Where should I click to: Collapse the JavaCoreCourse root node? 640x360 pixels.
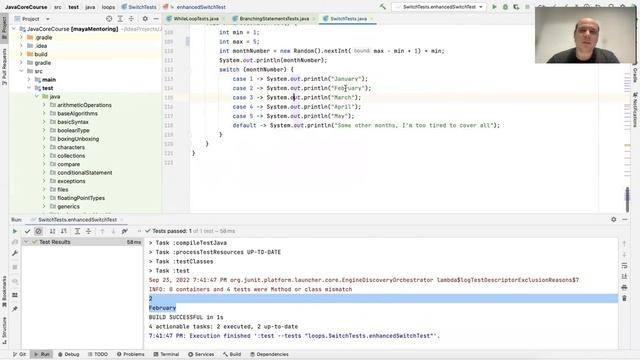click(x=14, y=29)
